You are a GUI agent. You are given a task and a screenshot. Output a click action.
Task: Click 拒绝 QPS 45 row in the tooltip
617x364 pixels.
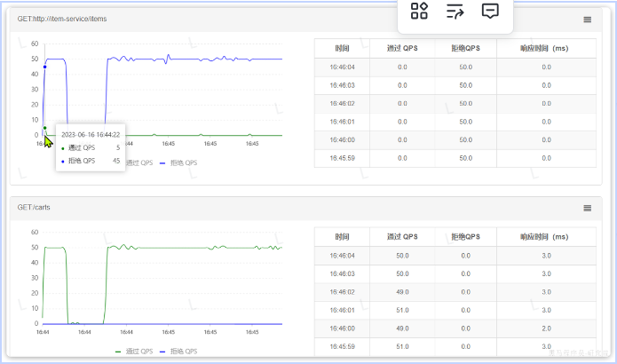pos(91,161)
